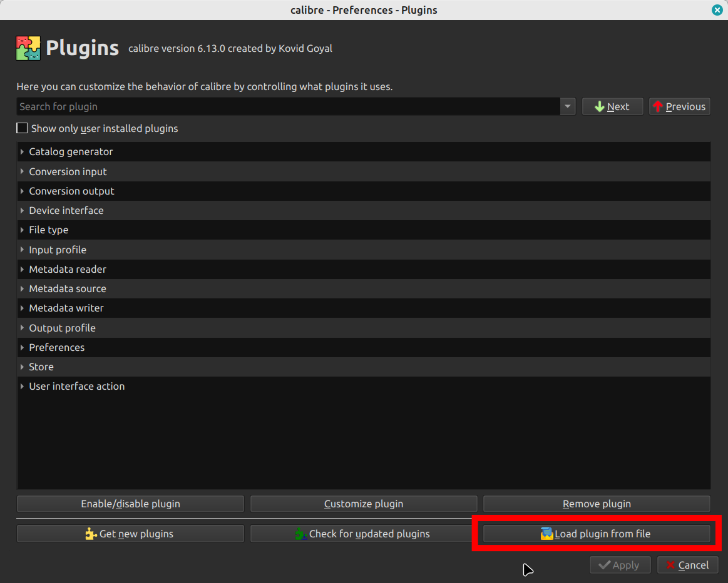
Task: Expand the Preferences category arrow
Action: click(x=22, y=347)
